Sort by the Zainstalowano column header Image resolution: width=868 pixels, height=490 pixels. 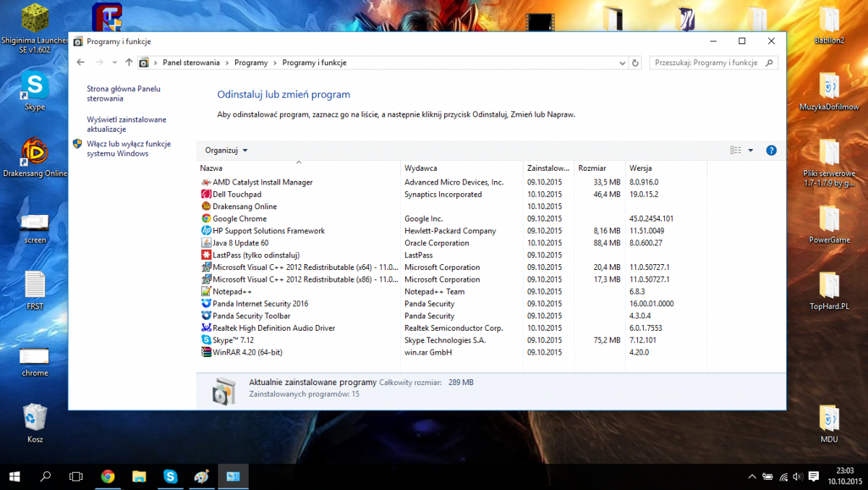(549, 168)
